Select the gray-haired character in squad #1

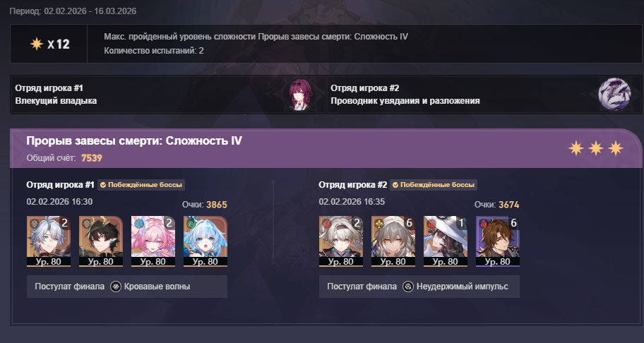point(49,241)
